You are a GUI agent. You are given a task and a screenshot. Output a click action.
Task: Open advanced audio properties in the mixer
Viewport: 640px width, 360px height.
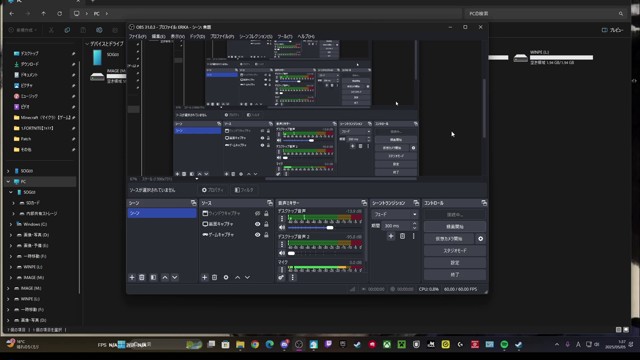point(281,278)
